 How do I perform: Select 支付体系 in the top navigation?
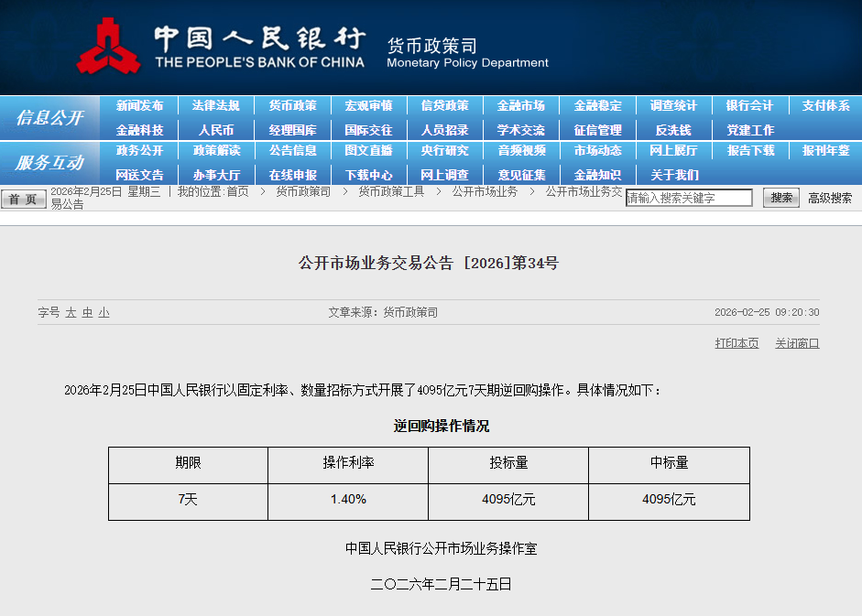[x=825, y=106]
